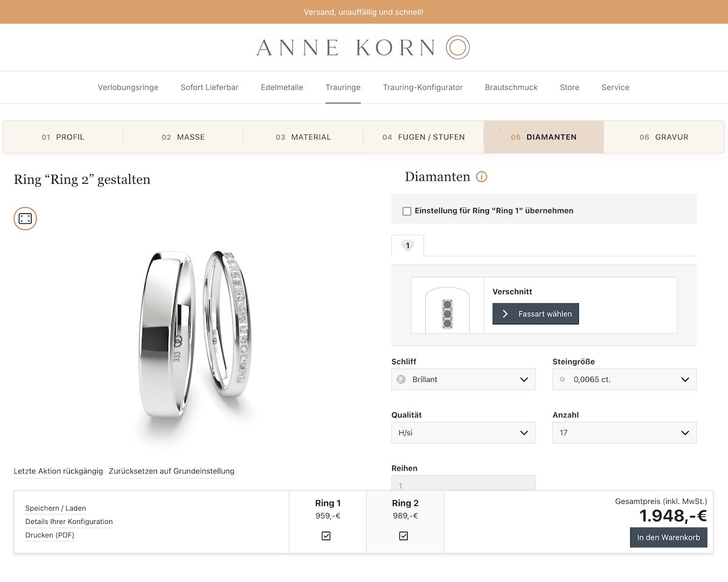Click Zurücksetzen auf Grundeinstellung link
The height and width of the screenshot is (582, 728).
click(x=172, y=471)
